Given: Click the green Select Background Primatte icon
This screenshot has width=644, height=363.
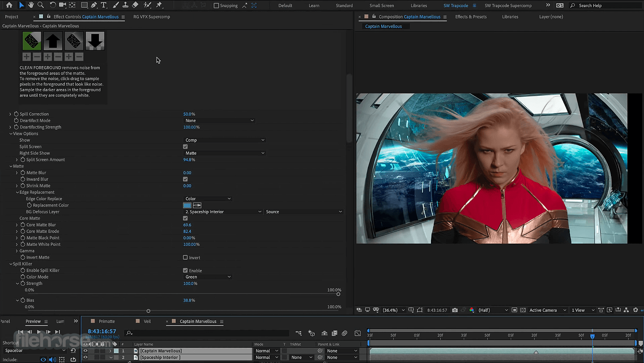Looking at the screenshot, I should [x=32, y=41].
